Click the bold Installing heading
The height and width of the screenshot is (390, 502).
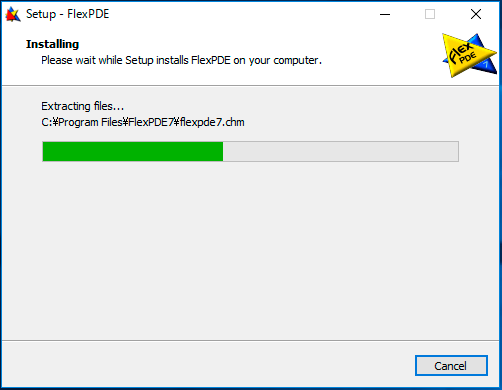tap(52, 44)
